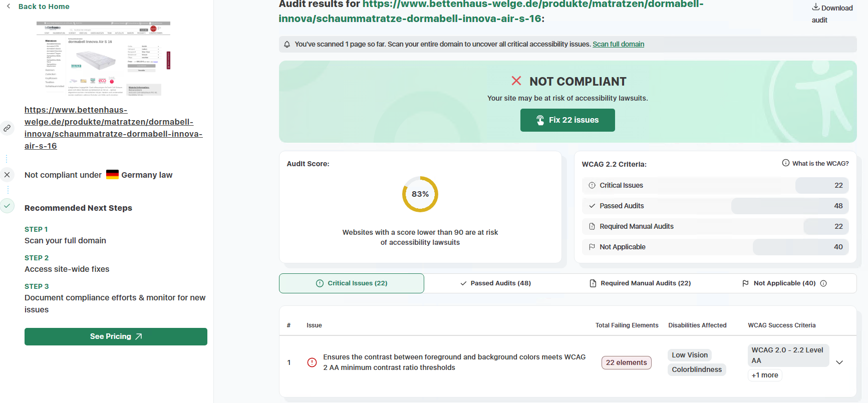The image size is (868, 403).
Task: Click the red alert icon on issue 1
Action: [x=312, y=362]
